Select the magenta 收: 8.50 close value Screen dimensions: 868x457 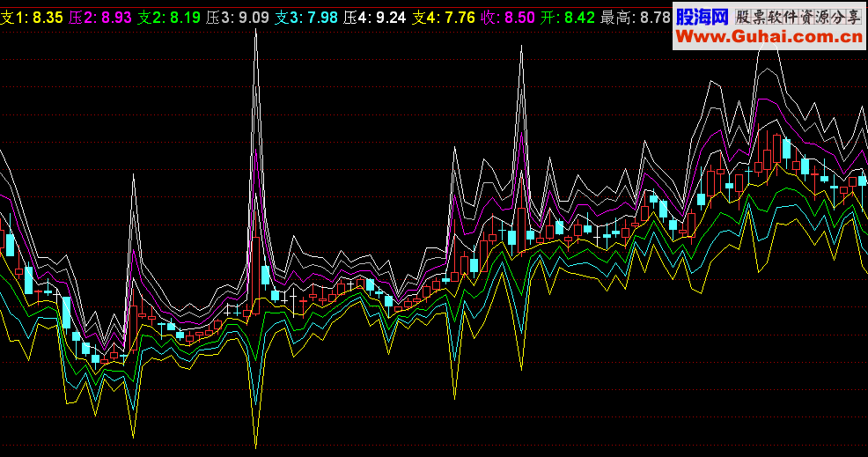click(508, 18)
